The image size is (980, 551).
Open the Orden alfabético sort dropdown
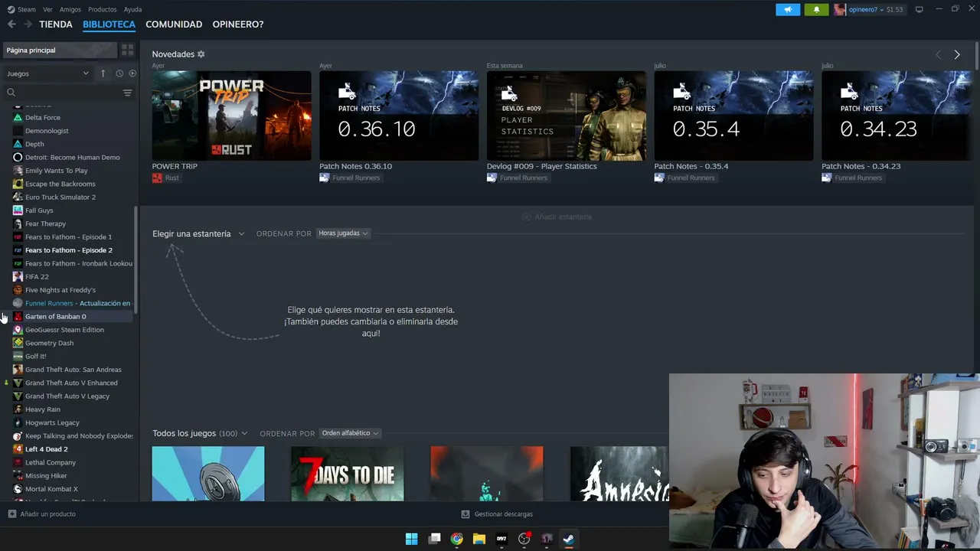(x=350, y=433)
